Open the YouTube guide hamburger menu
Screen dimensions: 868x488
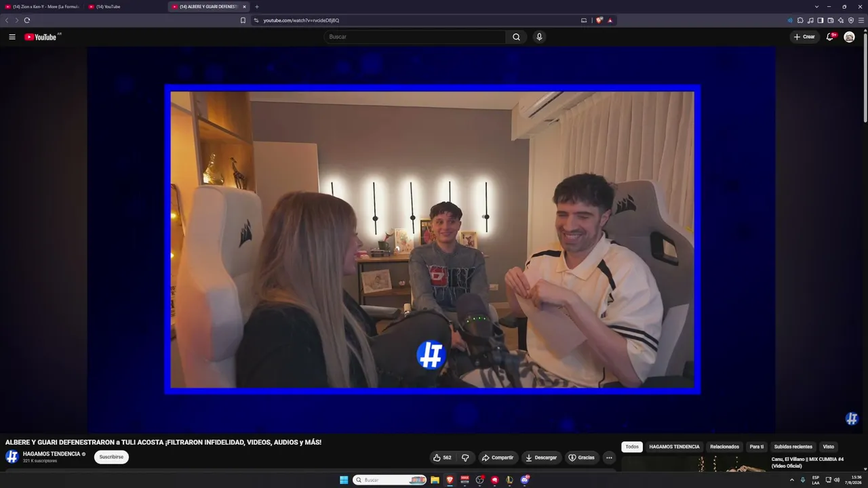click(x=12, y=37)
